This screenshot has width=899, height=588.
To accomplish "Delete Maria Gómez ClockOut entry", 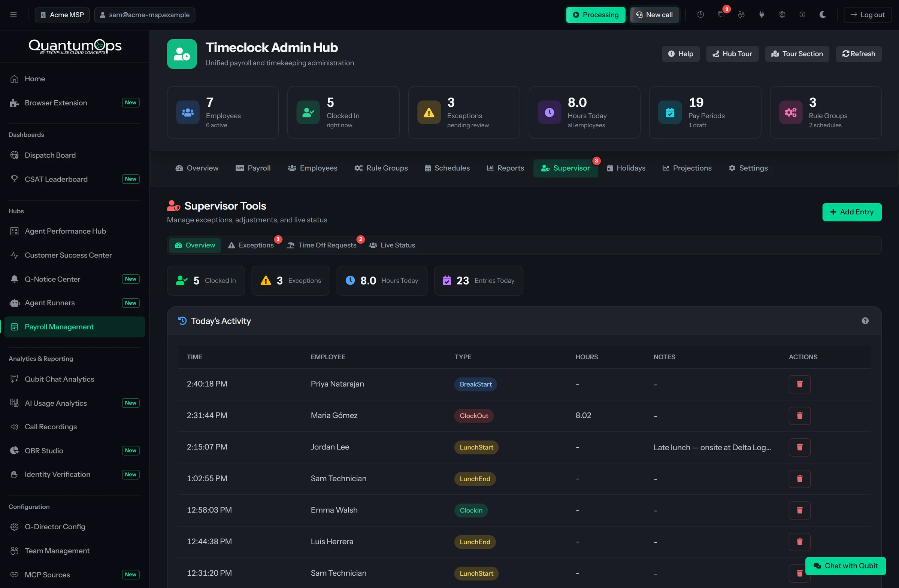I will 799,415.
